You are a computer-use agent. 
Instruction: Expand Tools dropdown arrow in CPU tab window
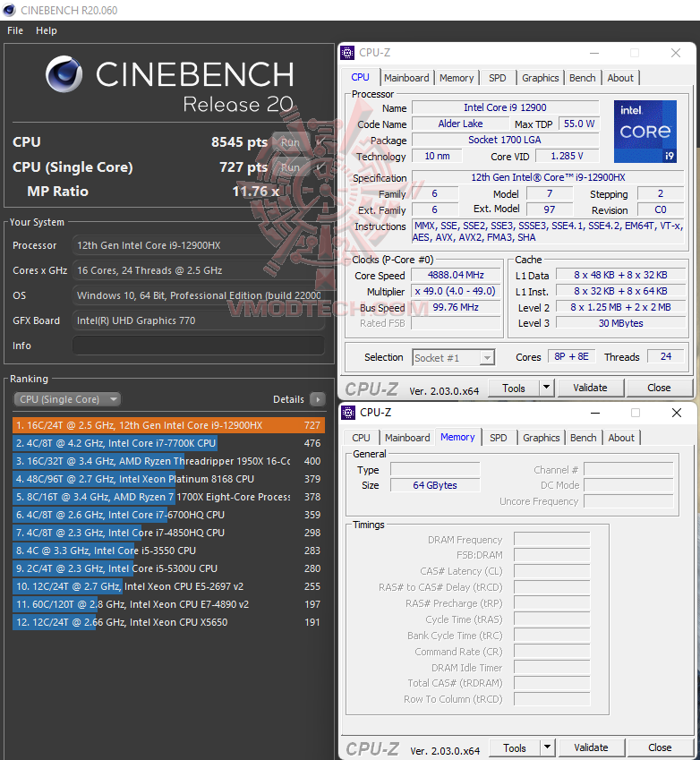[x=546, y=388]
